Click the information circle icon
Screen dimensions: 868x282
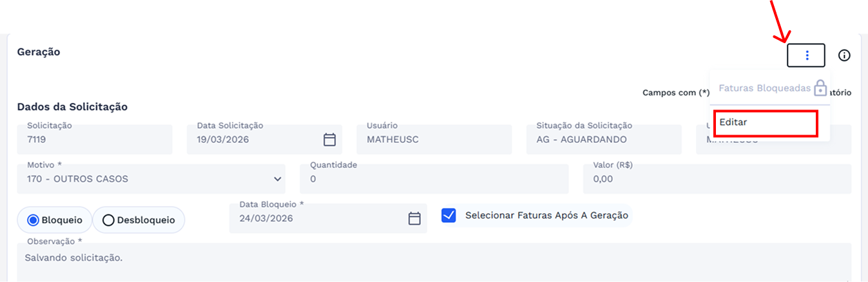[x=844, y=55]
